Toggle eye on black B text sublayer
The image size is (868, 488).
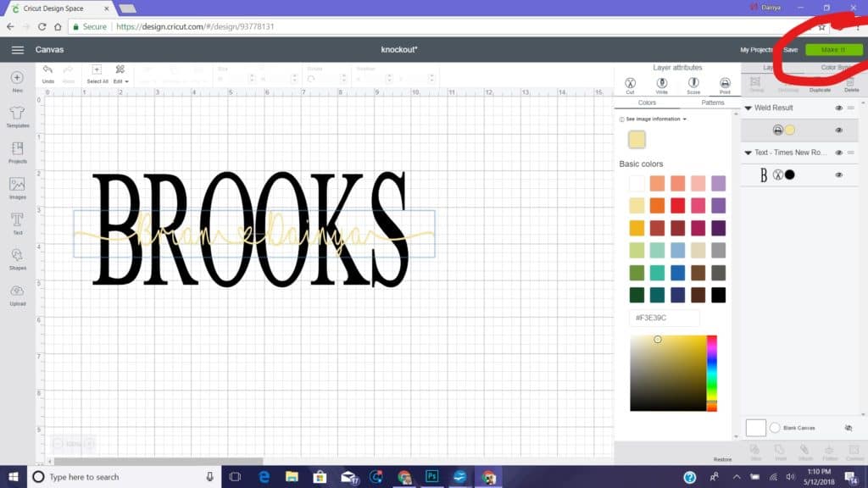tap(838, 175)
